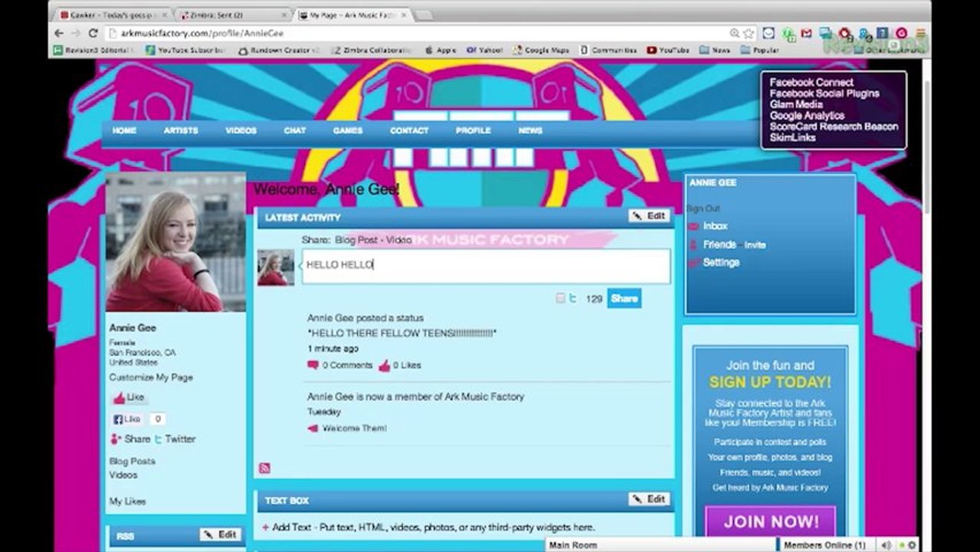Click the megaphone icon beside Welcome Them
Image resolution: width=980 pixels, height=552 pixels.
313,429
